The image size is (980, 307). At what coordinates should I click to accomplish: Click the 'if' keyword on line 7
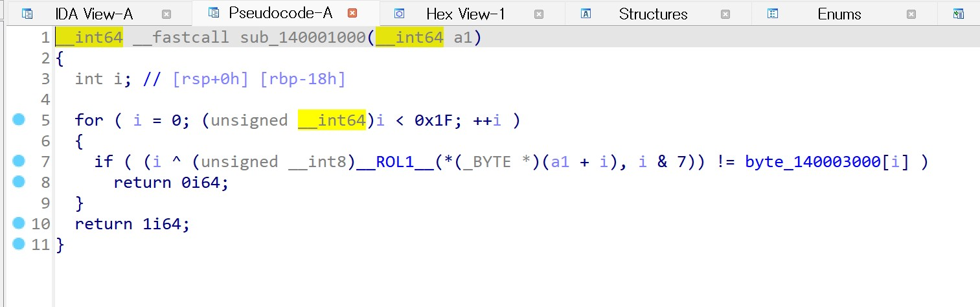(104, 162)
